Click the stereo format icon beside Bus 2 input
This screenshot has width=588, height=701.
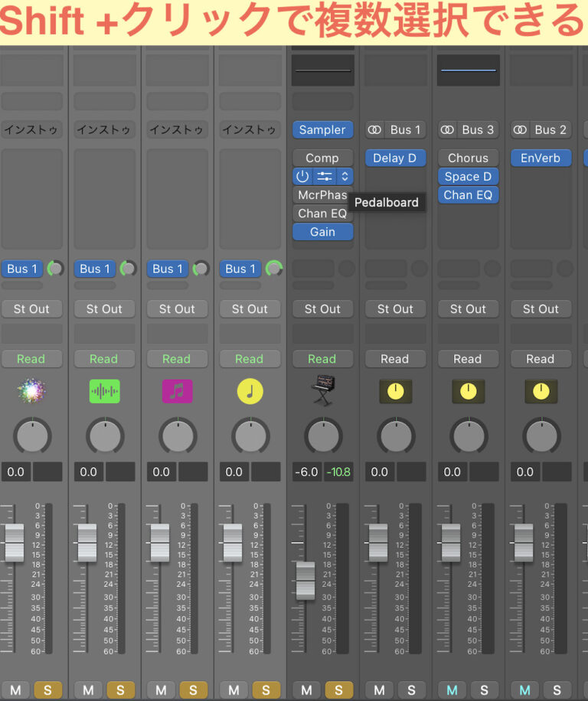520,129
